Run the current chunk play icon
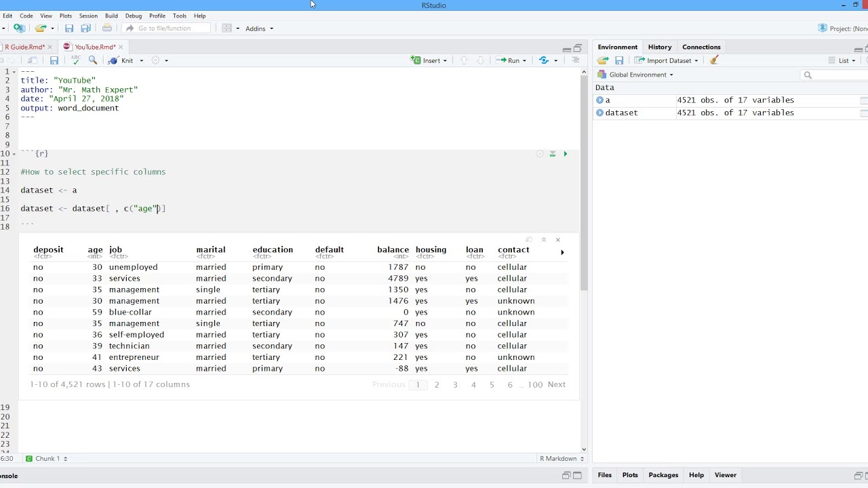This screenshot has width=868, height=488. [x=565, y=154]
